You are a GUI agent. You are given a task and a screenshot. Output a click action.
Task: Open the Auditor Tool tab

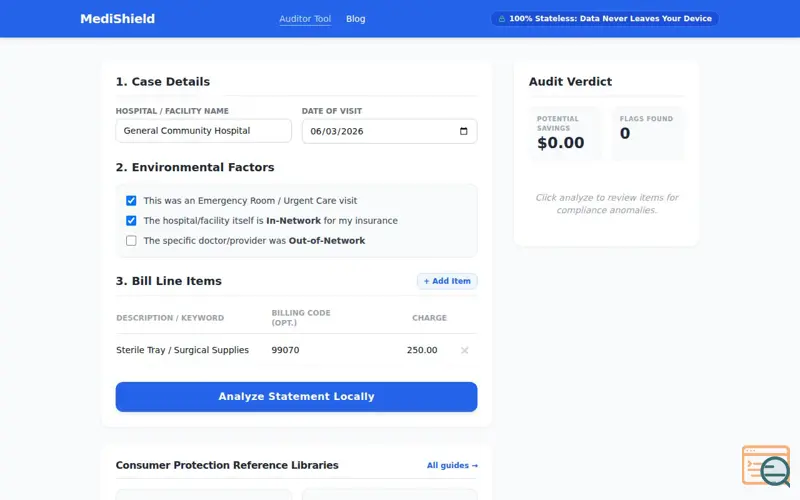pos(305,19)
